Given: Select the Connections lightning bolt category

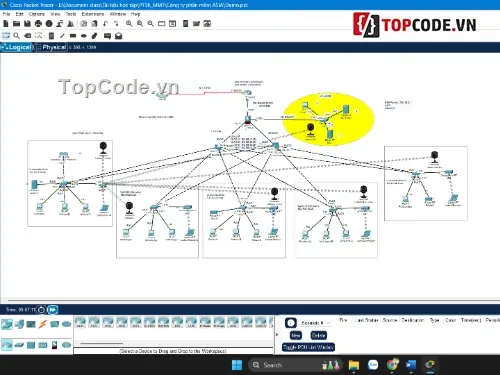Looking at the screenshot, I should point(43,324).
